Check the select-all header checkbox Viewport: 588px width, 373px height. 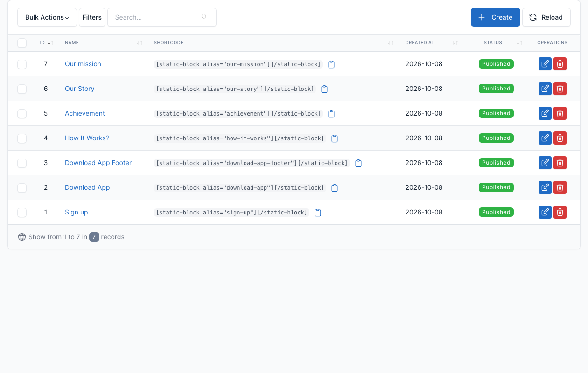coord(22,43)
